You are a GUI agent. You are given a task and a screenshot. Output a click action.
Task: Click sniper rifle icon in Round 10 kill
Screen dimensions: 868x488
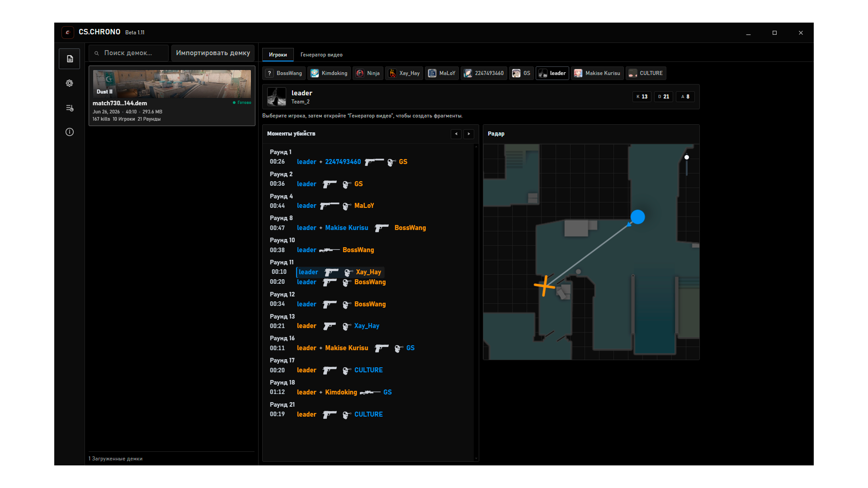point(330,250)
